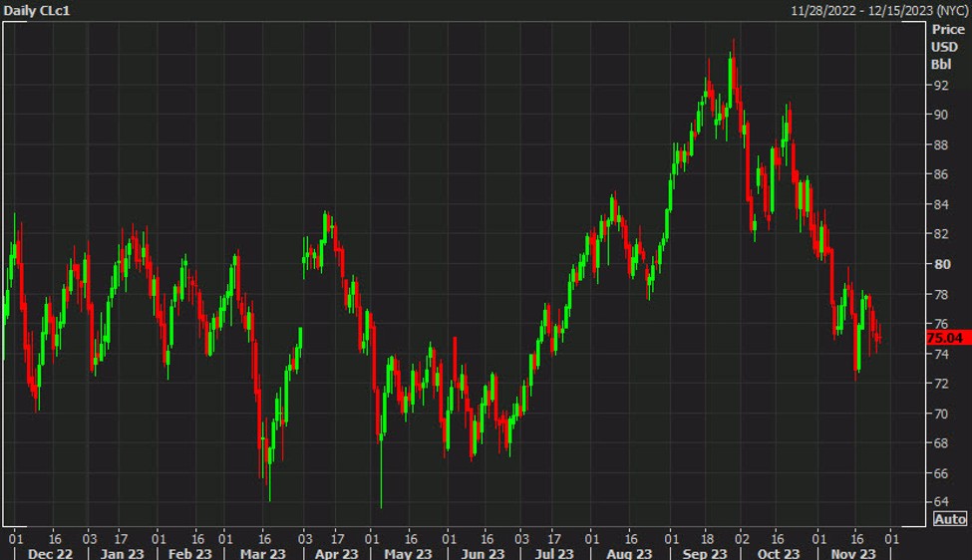972x560 pixels.
Task: Select the Jul 23 month label
Action: [x=553, y=553]
